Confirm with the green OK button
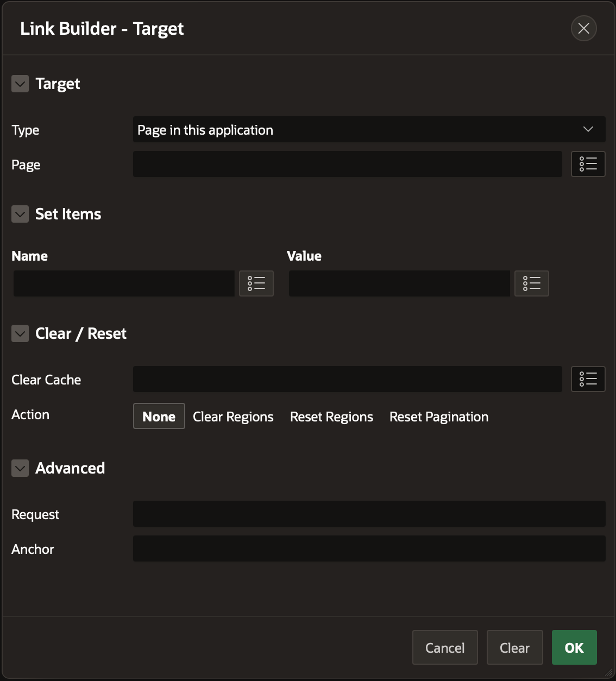The height and width of the screenshot is (681, 616). coord(574,647)
